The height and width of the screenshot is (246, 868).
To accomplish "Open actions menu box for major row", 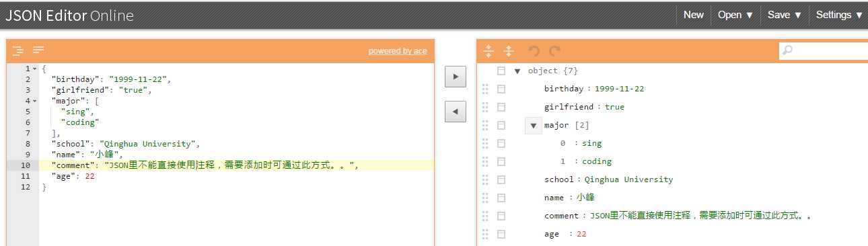I will coord(501,125).
